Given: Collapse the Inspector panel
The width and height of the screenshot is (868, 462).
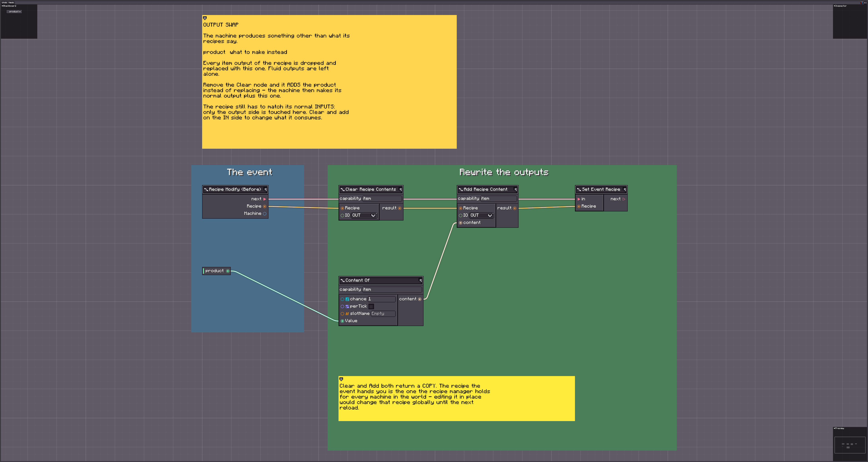Looking at the screenshot, I should pos(834,6).
